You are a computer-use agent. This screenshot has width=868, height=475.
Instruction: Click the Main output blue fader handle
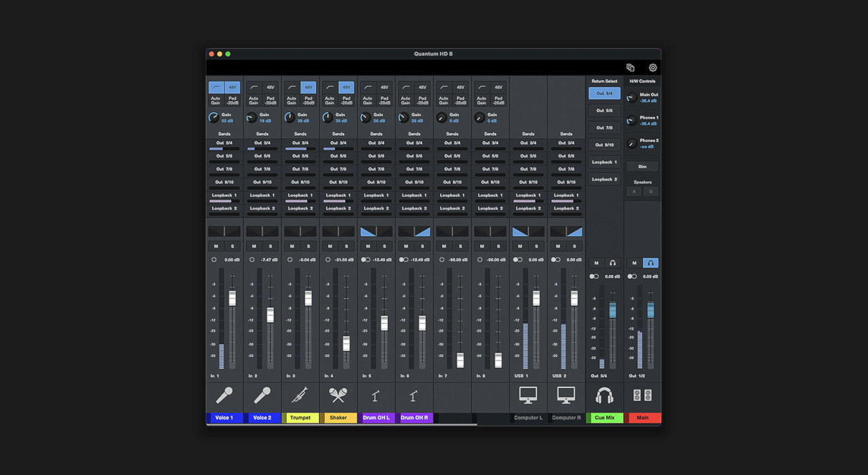coord(650,310)
